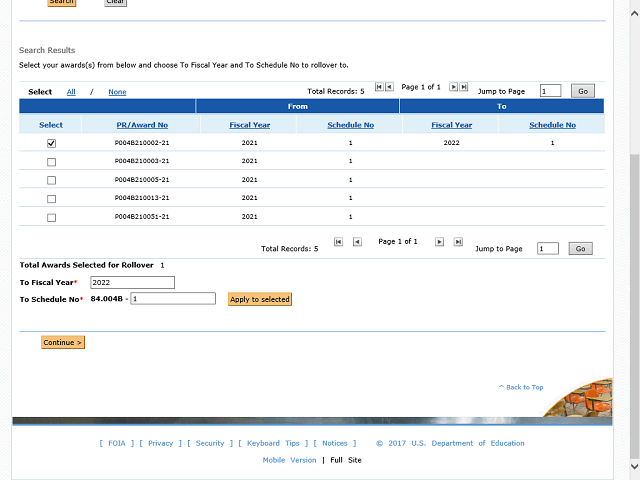Screen dimensions: 640x480
Task: Sort by PR/Award No column header
Action: 141,125
